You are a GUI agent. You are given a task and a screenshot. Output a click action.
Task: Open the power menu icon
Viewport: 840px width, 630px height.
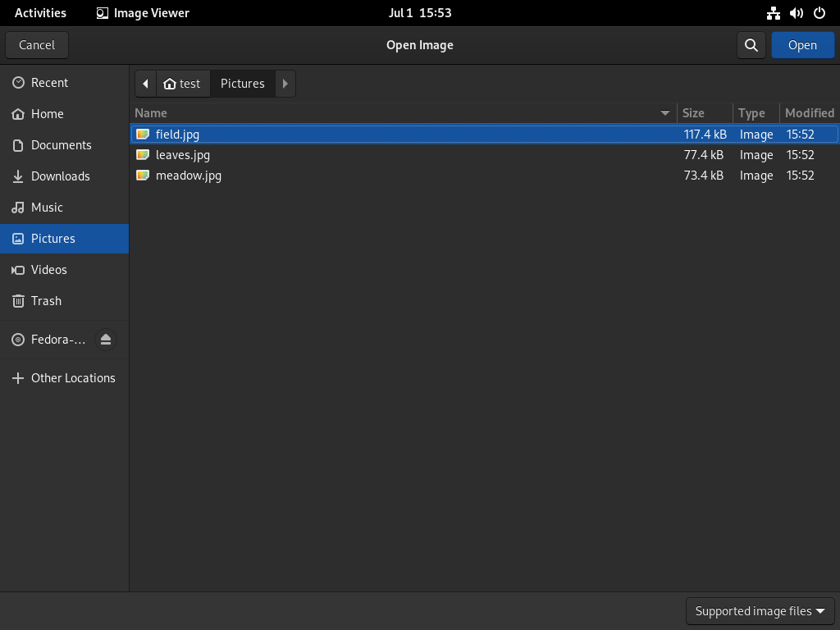pos(819,13)
